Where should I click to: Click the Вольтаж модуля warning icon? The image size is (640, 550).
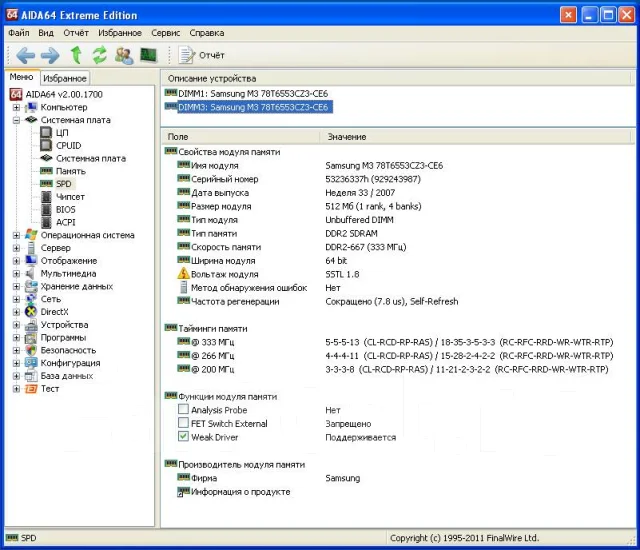click(183, 273)
